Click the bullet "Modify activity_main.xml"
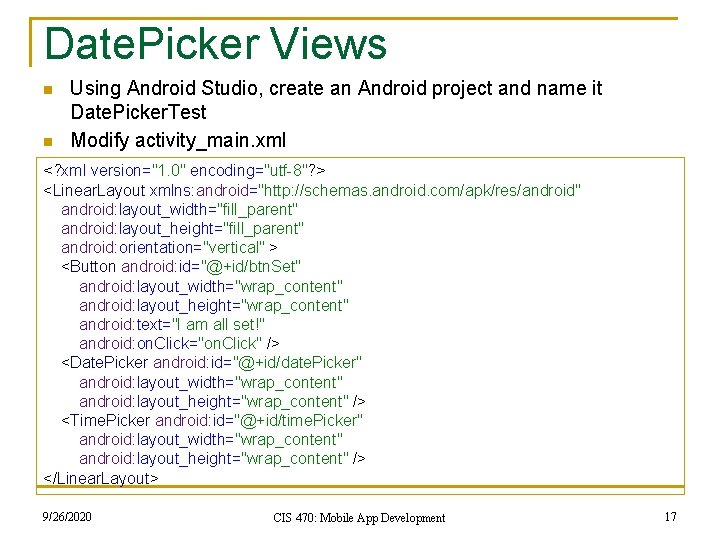720x540 pixels. click(x=178, y=140)
